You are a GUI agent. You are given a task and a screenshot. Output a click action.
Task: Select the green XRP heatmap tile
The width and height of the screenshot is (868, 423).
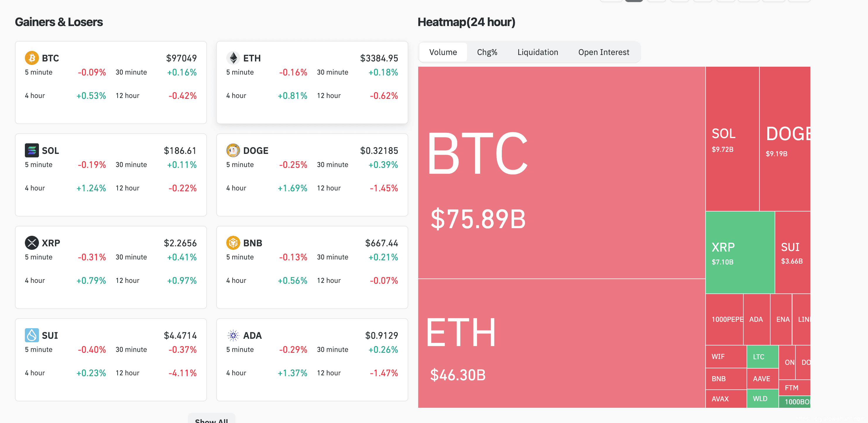pos(740,252)
